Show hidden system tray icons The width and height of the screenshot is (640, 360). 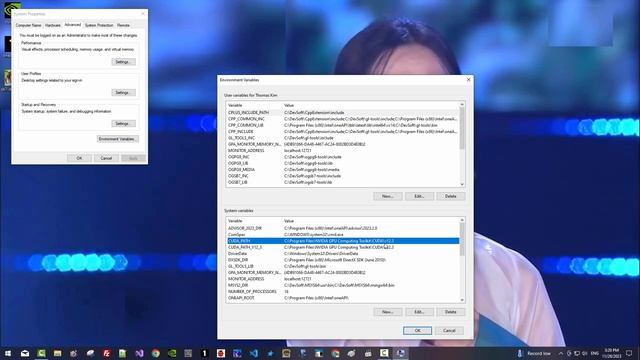[x=560, y=353]
